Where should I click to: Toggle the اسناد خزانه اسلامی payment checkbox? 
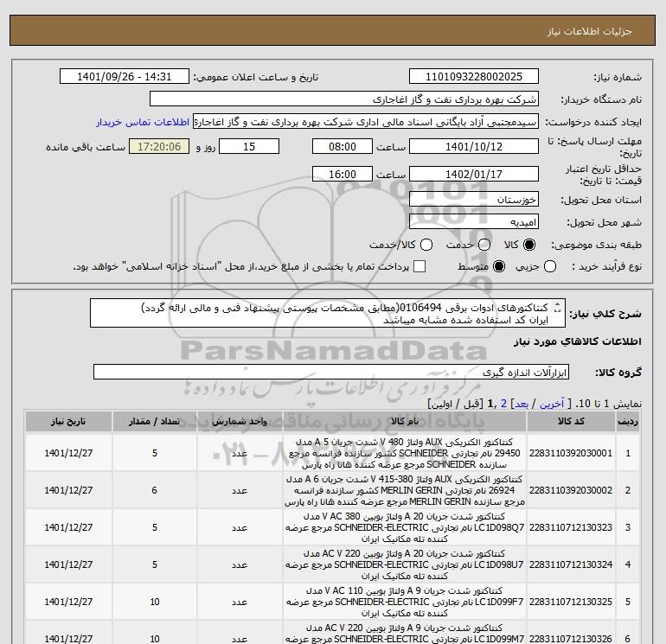419,266
